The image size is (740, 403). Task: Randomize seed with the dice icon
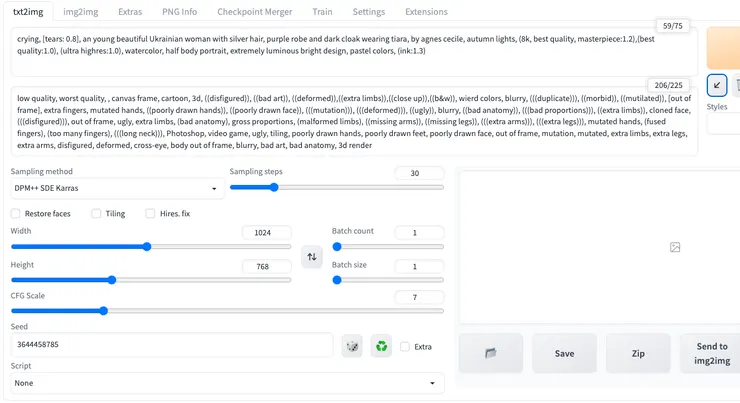pos(352,346)
